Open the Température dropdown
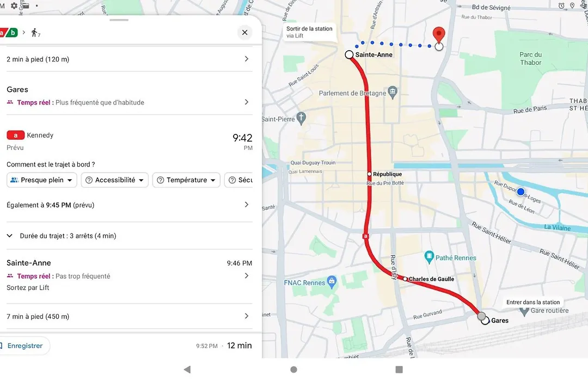 (x=186, y=180)
